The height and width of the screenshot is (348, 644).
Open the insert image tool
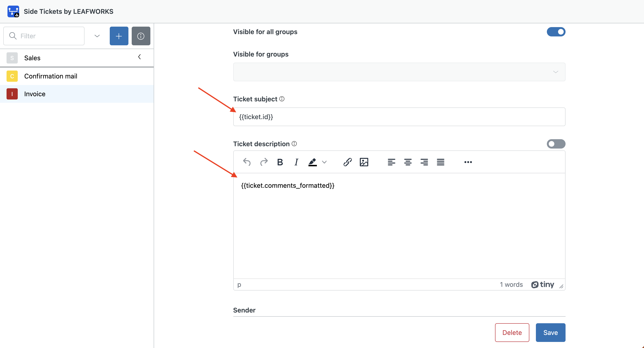[364, 162]
